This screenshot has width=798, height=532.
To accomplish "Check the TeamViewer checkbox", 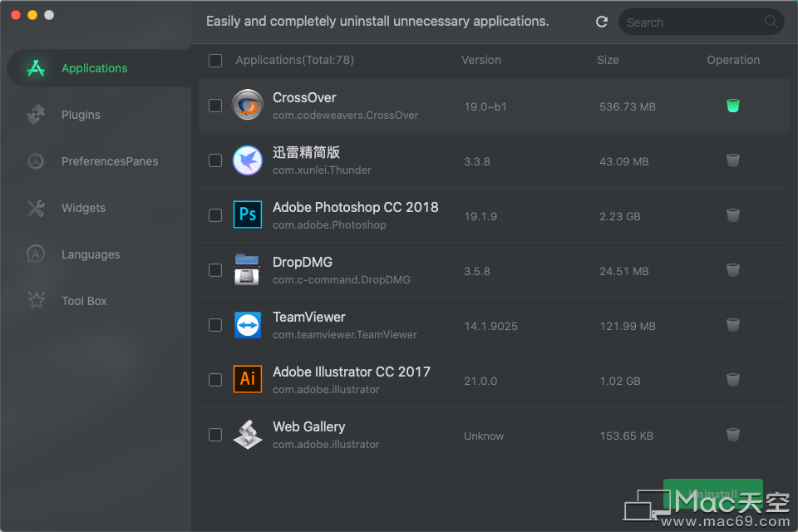I will click(x=215, y=325).
